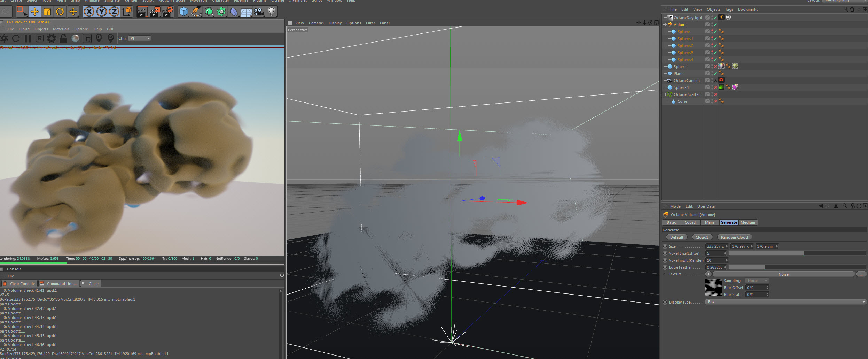This screenshot has width=868, height=359.
Task: Select the Rotate tool
Action: click(x=60, y=12)
